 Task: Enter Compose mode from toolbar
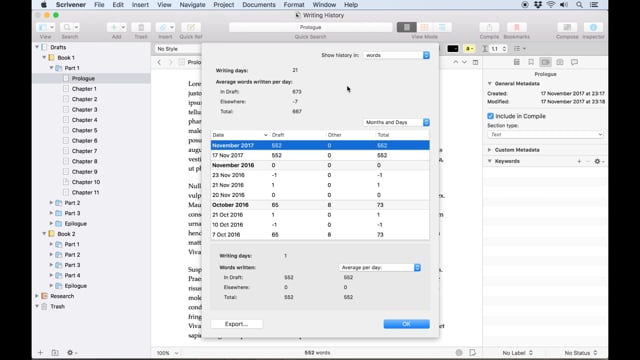pyautogui.click(x=567, y=27)
